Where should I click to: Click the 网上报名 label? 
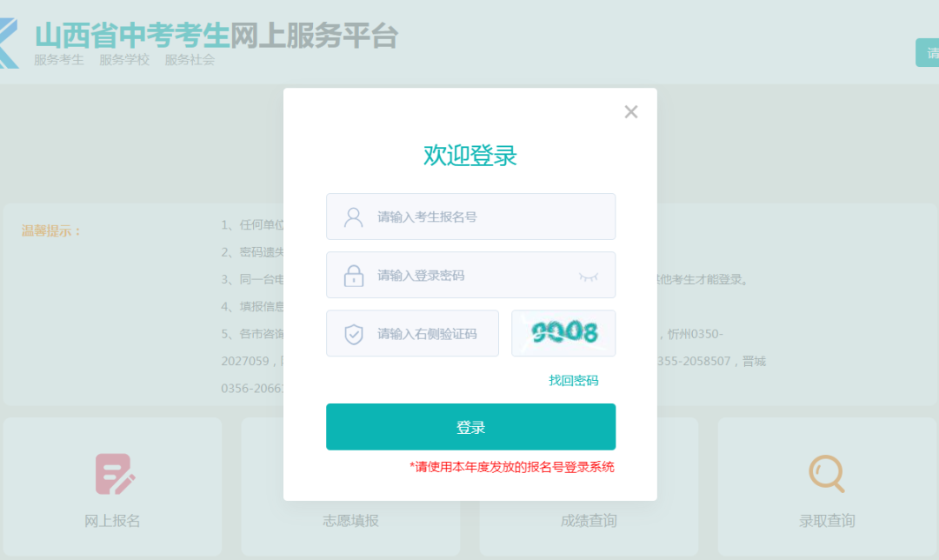tap(112, 521)
